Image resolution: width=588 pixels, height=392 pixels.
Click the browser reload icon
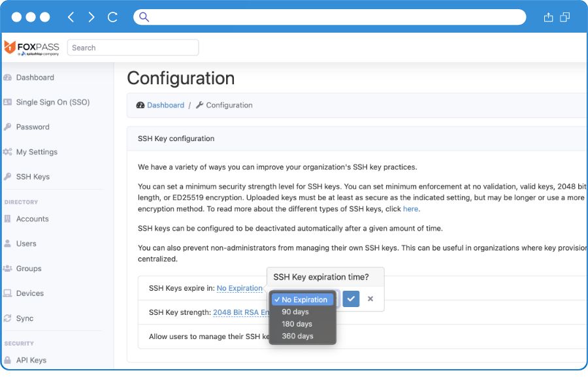(x=112, y=17)
